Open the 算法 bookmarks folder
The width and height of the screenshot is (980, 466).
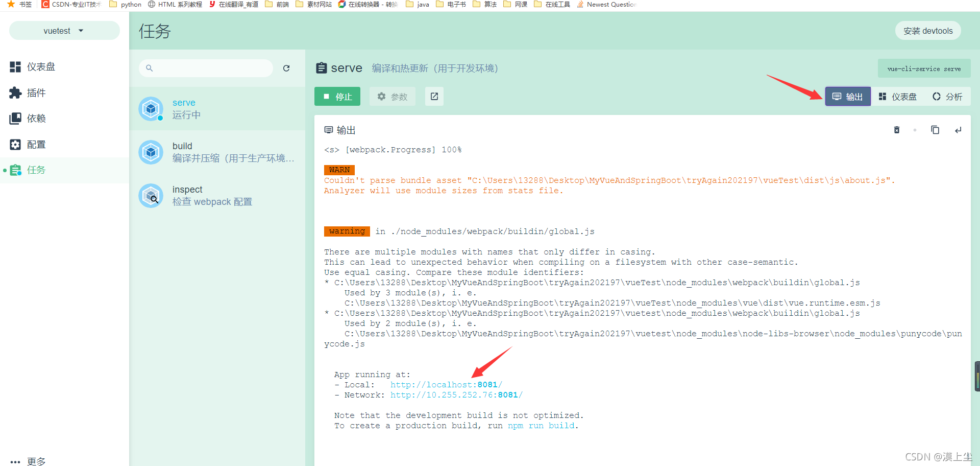(485, 4)
